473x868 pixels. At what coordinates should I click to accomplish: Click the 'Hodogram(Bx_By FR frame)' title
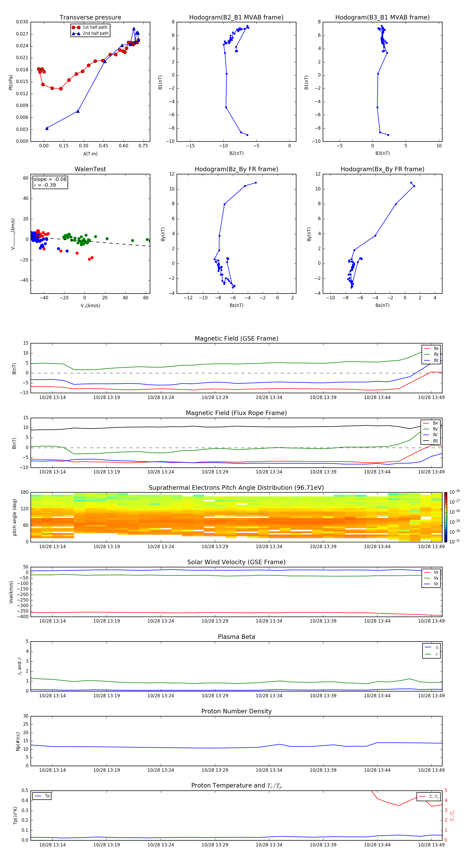[382, 169]
